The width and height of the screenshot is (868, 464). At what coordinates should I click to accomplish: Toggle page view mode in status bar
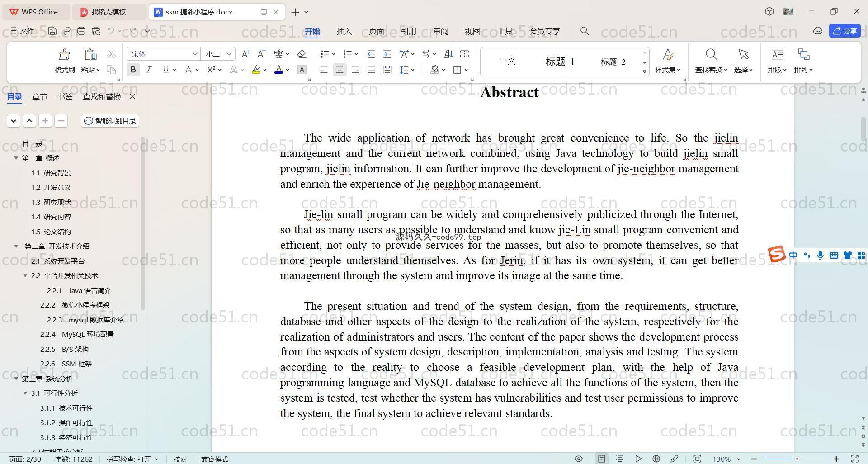point(601,459)
